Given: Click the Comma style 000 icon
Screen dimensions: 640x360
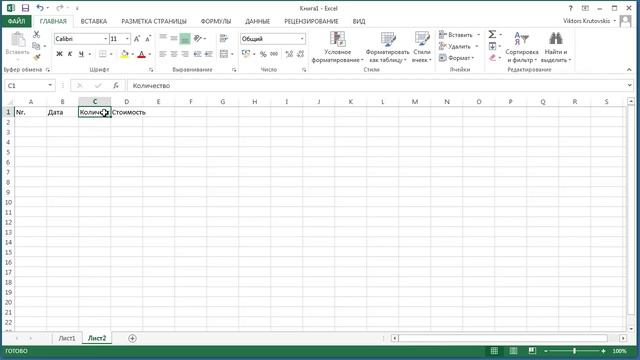Looking at the screenshot, I should click(x=274, y=54).
